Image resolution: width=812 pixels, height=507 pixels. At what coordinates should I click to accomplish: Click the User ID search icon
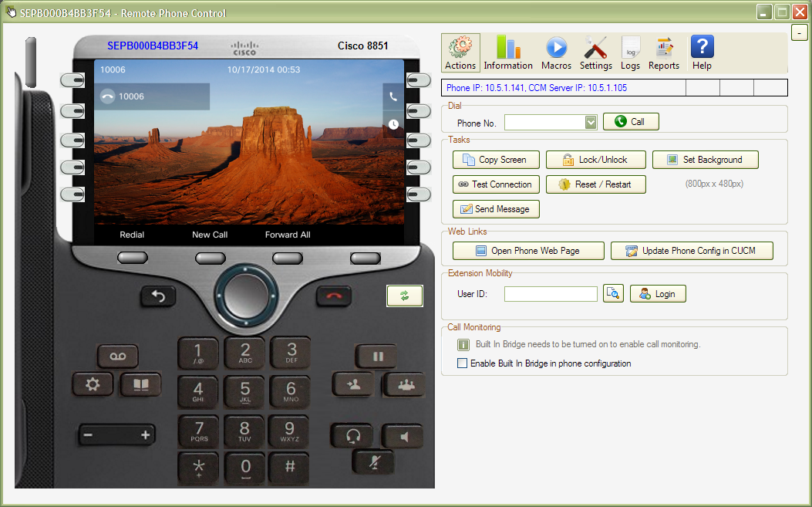[613, 294]
